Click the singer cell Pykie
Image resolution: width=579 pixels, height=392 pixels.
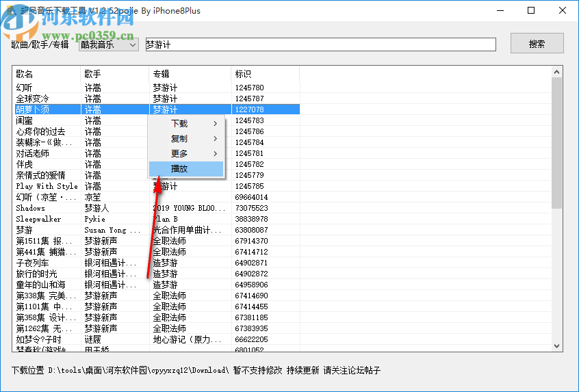point(95,219)
